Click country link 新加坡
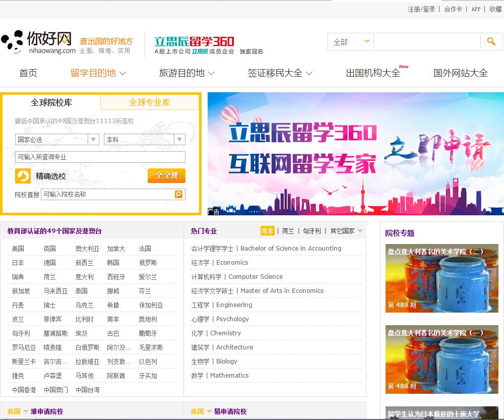The image size is (504, 420). (21, 291)
